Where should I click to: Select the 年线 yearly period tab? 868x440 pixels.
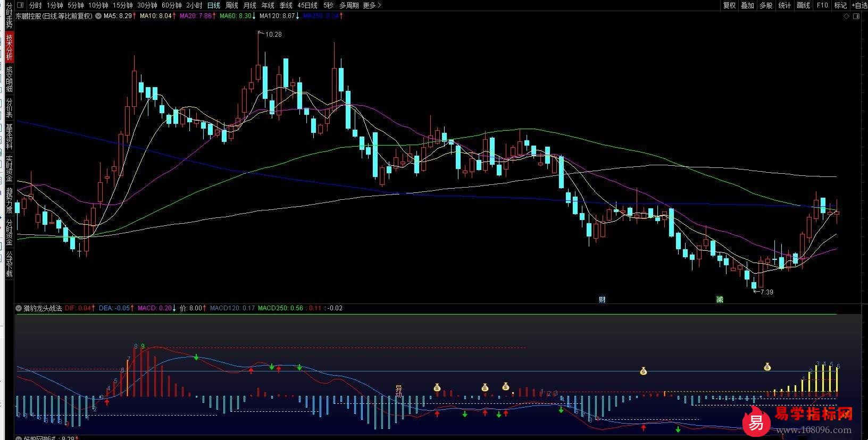pos(268,5)
